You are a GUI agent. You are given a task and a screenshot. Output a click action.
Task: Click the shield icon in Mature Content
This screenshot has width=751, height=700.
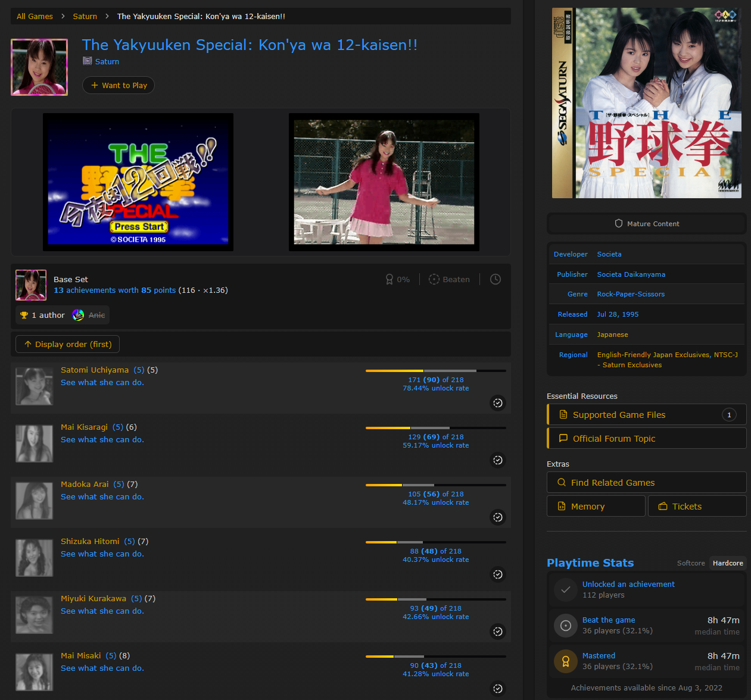[x=619, y=223]
